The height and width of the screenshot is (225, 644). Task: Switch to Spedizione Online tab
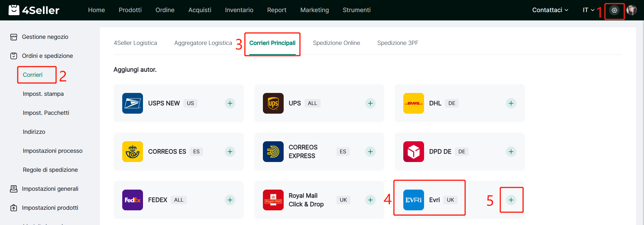336,43
